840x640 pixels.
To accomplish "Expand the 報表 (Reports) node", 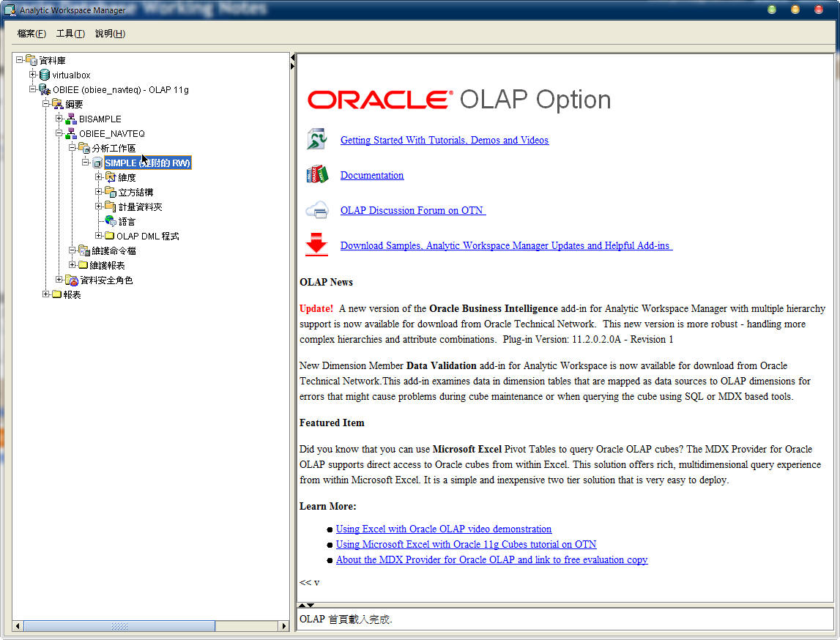I will pos(45,294).
